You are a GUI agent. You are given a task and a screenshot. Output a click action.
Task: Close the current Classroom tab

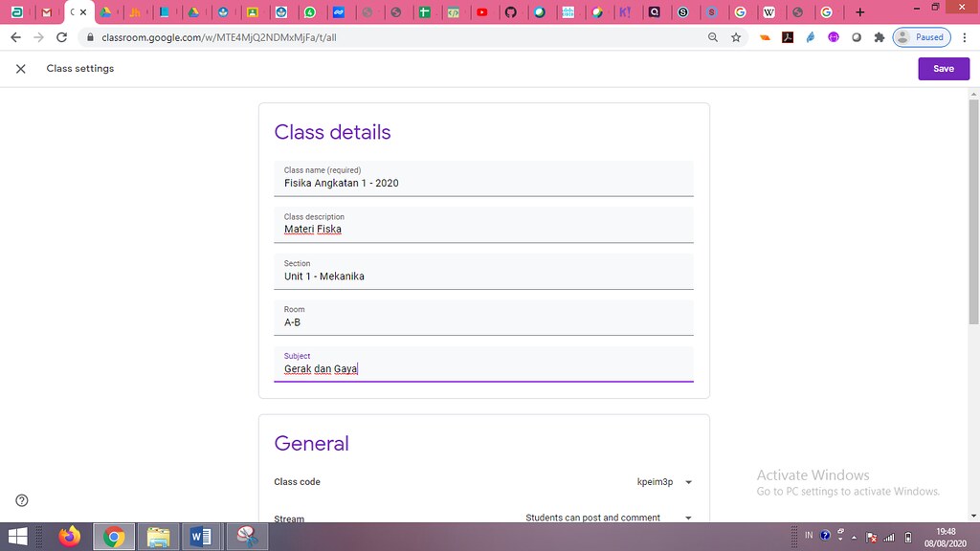(83, 11)
